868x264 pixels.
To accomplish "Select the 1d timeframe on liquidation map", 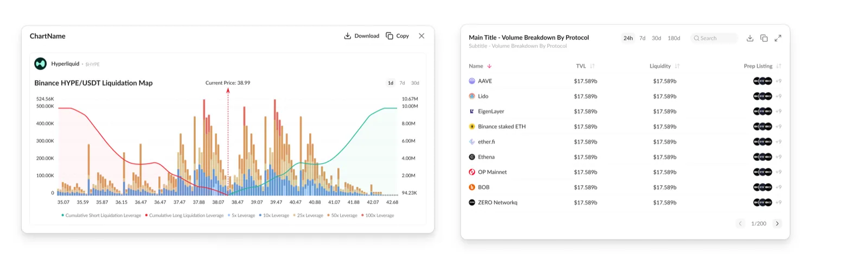I will click(391, 83).
